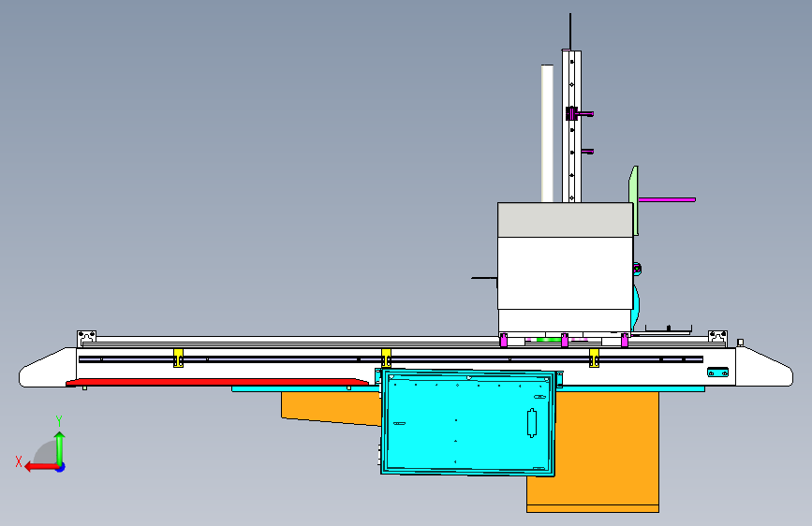
Task: Click the X axis label
Action: click(x=19, y=461)
